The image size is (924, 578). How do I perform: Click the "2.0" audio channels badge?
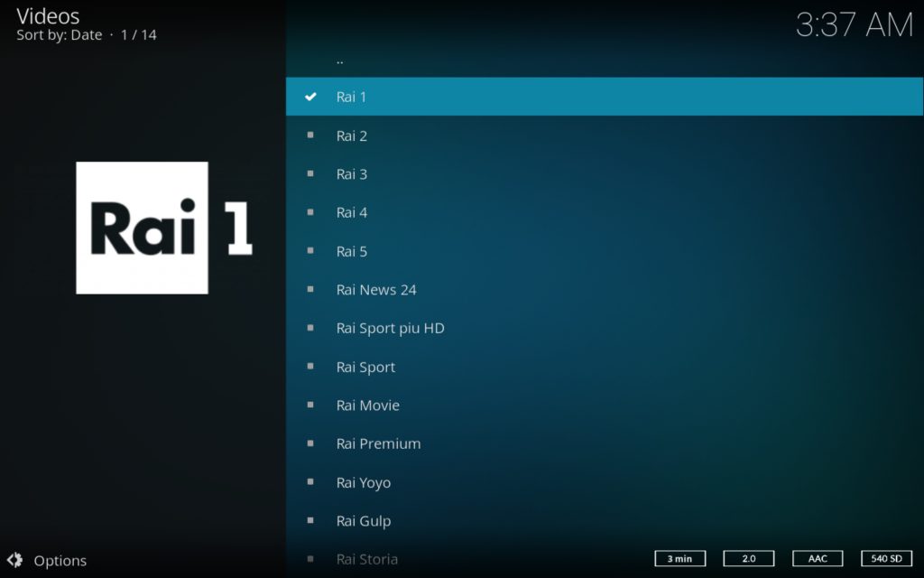tap(748, 558)
